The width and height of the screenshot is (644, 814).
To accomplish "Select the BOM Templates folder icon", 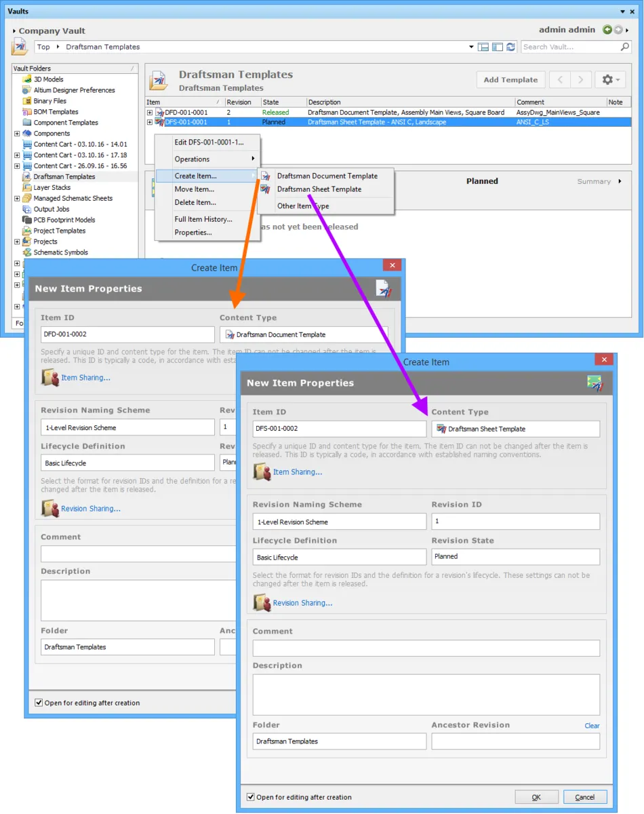I will click(27, 112).
